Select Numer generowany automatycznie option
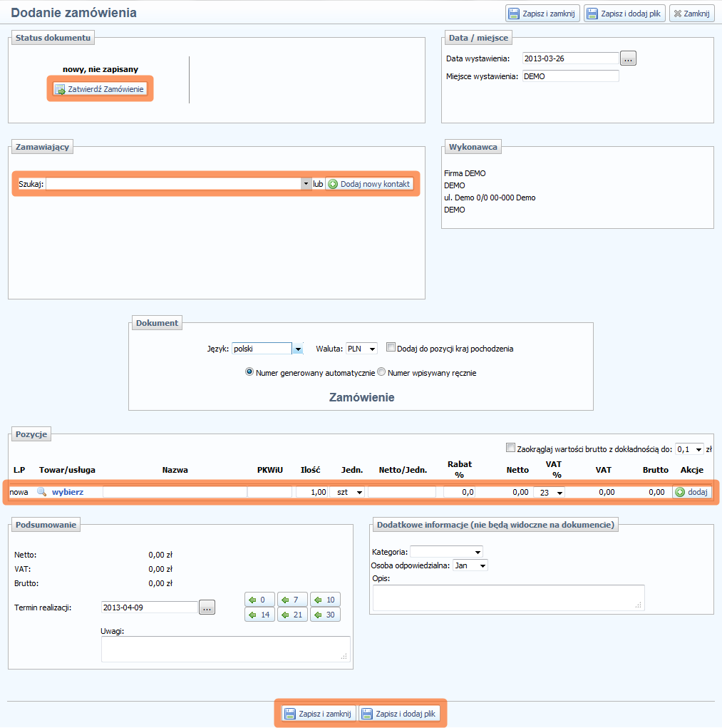722x728 pixels. tap(249, 372)
